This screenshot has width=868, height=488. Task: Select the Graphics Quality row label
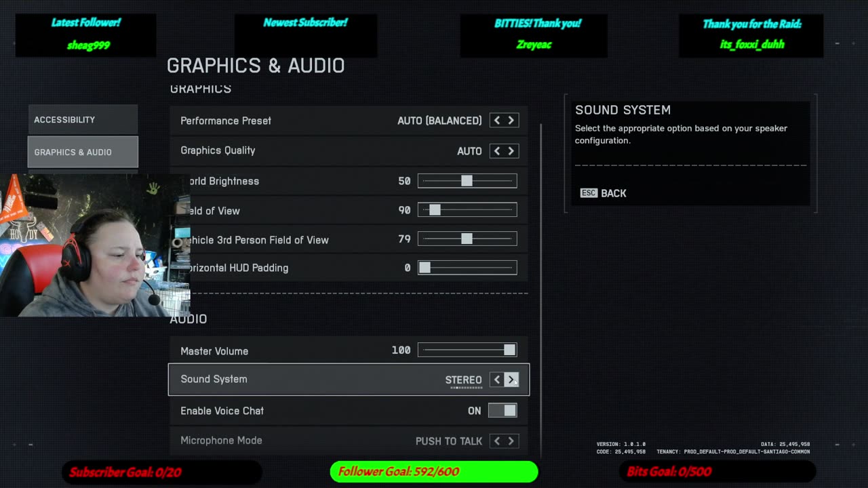click(218, 150)
